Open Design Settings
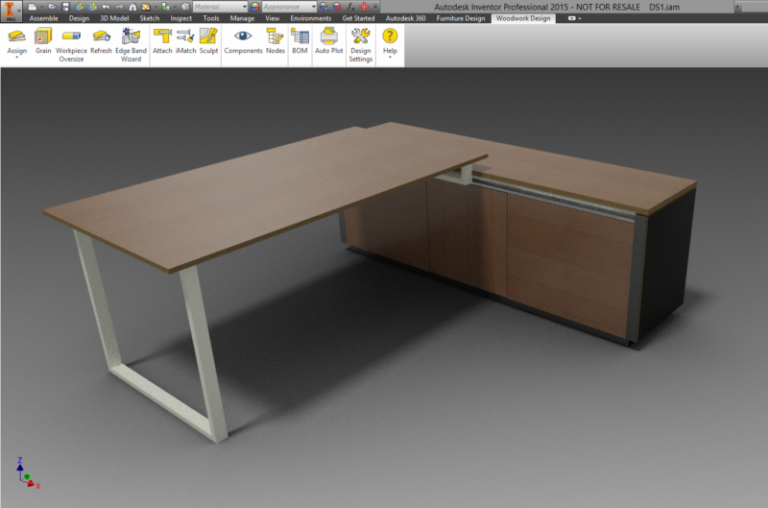The width and height of the screenshot is (768, 508). (360, 38)
